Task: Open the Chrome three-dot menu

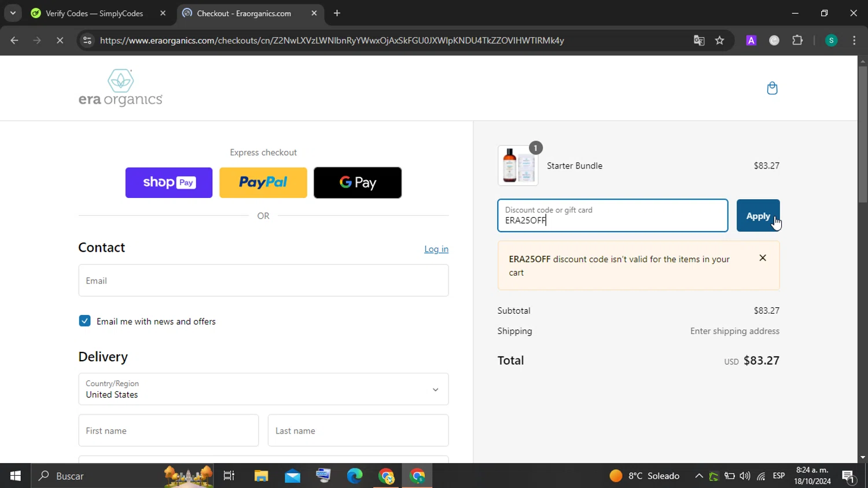Action: (x=854, y=41)
